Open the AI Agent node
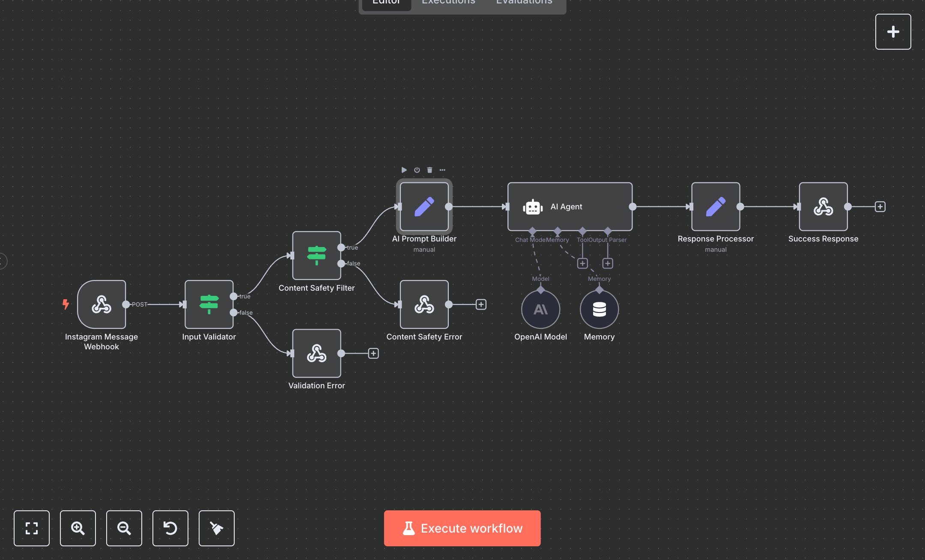The height and width of the screenshot is (560, 925). click(x=570, y=207)
